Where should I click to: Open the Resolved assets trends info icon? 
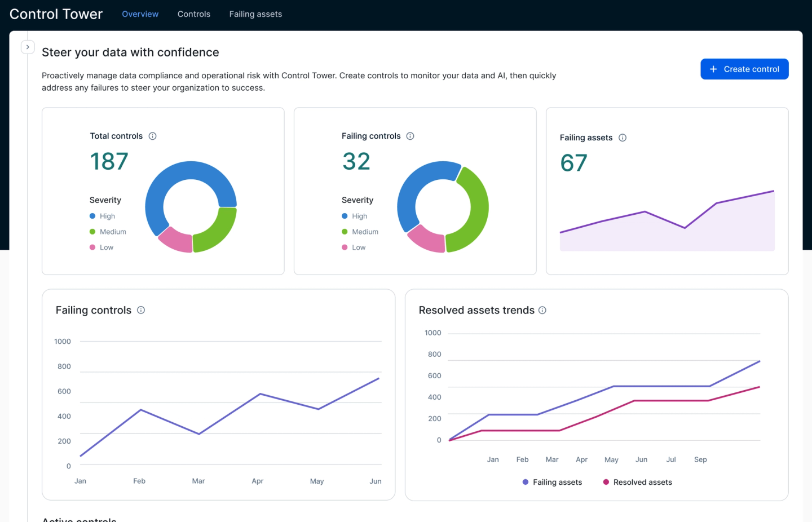[x=542, y=310]
